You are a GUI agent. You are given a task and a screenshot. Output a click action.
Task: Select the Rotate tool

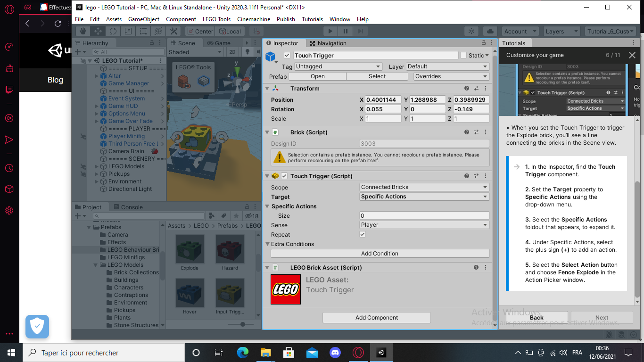[112, 31]
